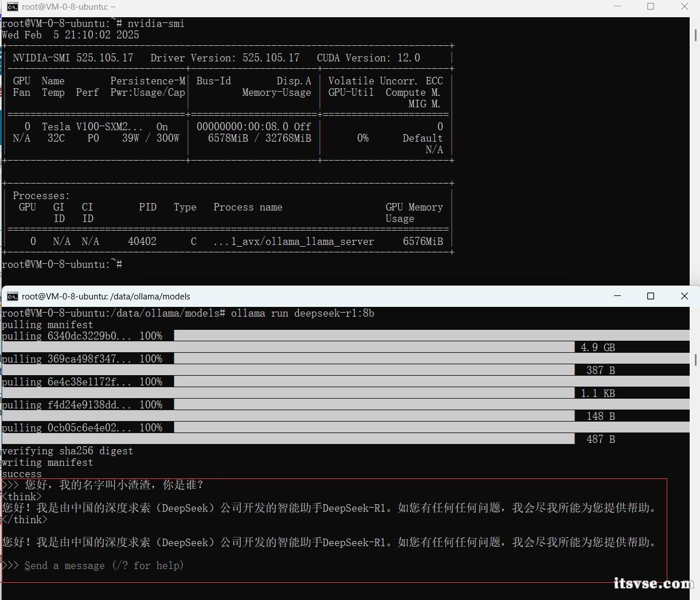The image size is (700, 600).
Task: Click the 'success' line
Action: (22, 474)
